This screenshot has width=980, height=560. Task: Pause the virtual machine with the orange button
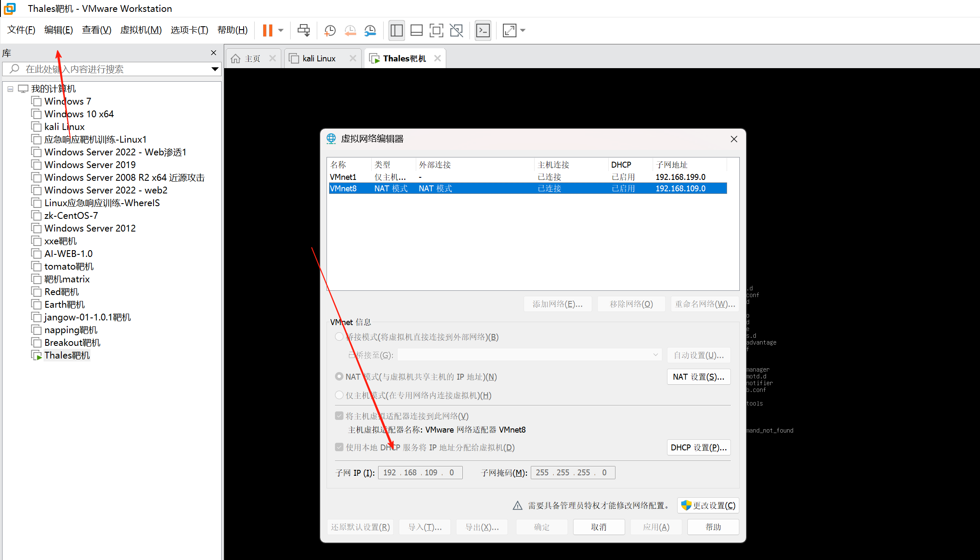267,30
